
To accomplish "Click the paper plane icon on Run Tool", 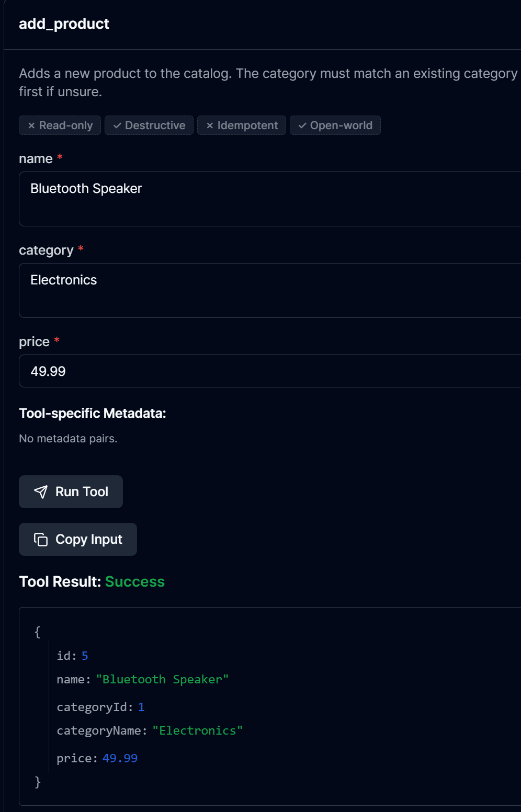I will tap(41, 491).
